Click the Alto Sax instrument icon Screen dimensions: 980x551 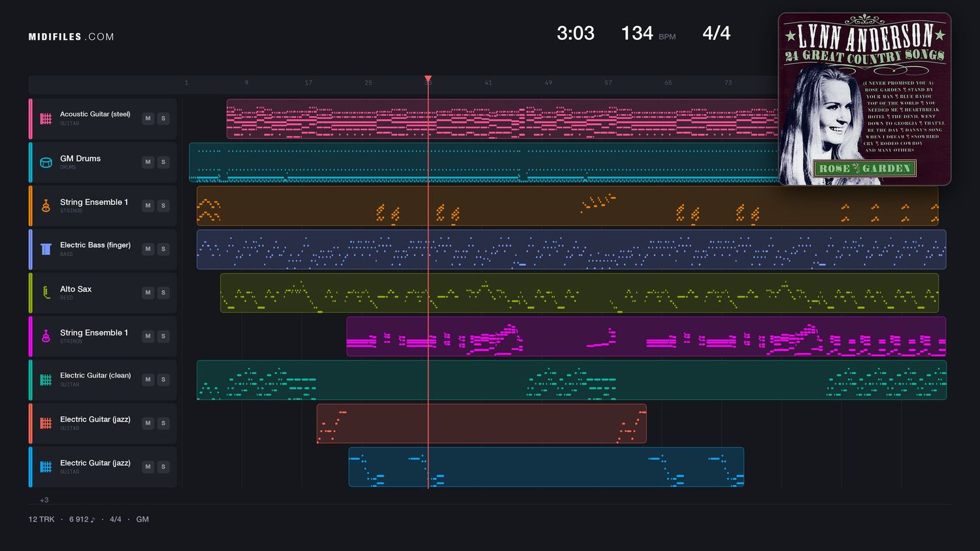(46, 292)
